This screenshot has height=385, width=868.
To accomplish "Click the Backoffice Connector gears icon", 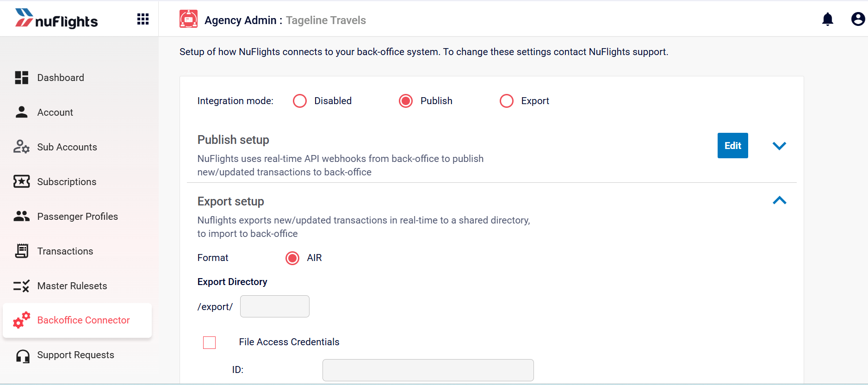I will point(22,320).
